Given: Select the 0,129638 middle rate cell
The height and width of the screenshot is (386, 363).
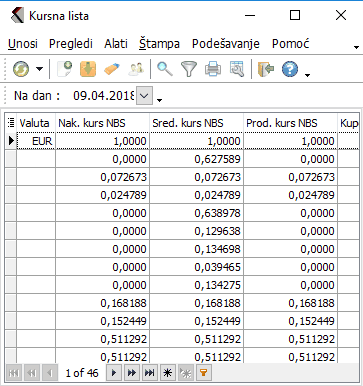Looking at the screenshot, I should tap(196, 231).
